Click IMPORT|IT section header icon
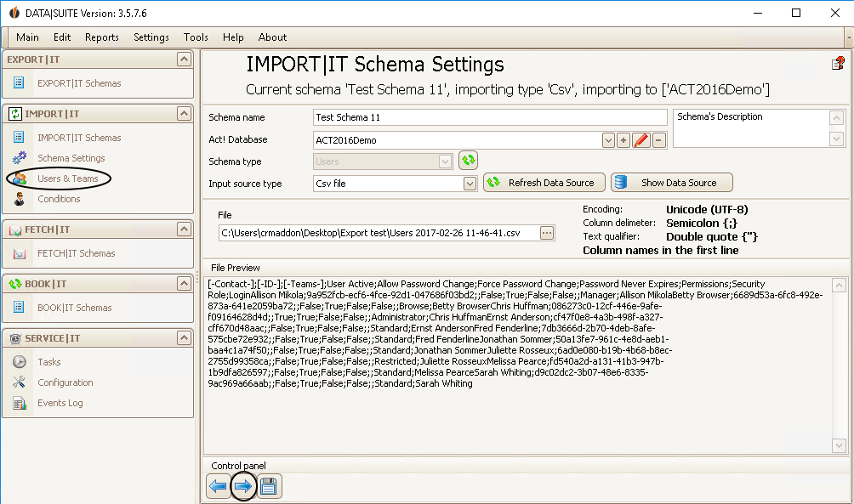This screenshot has width=854, height=504. tap(15, 114)
